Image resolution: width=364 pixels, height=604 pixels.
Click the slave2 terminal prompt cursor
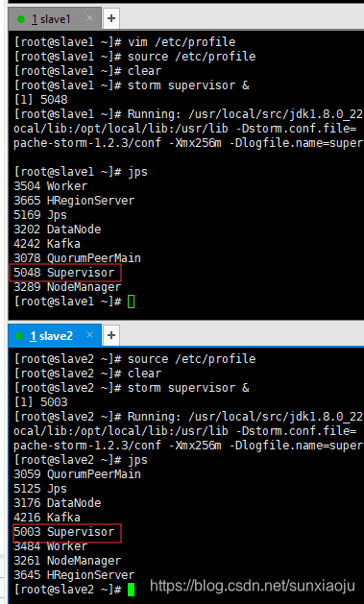coord(131,590)
